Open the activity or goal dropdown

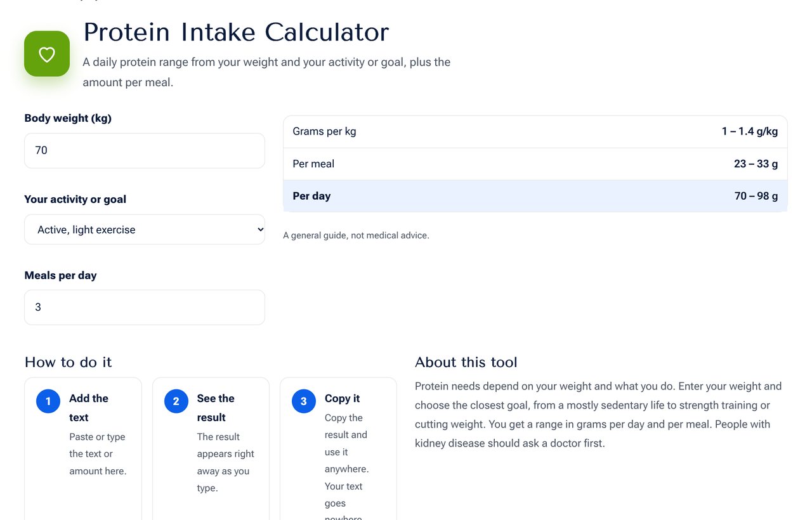(x=145, y=230)
